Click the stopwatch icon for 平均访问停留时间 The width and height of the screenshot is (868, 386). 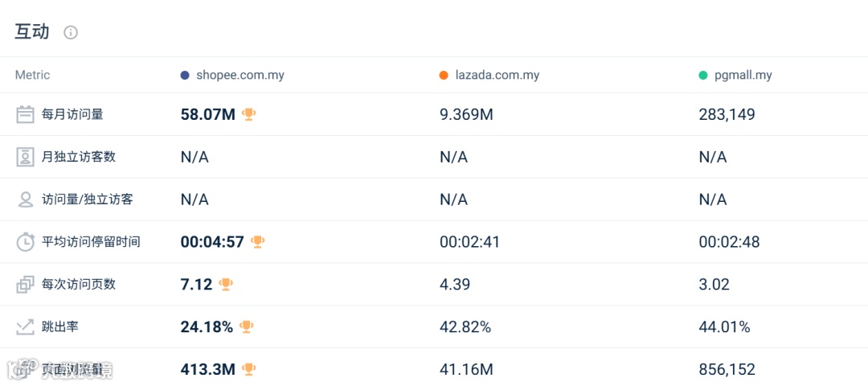[26, 241]
